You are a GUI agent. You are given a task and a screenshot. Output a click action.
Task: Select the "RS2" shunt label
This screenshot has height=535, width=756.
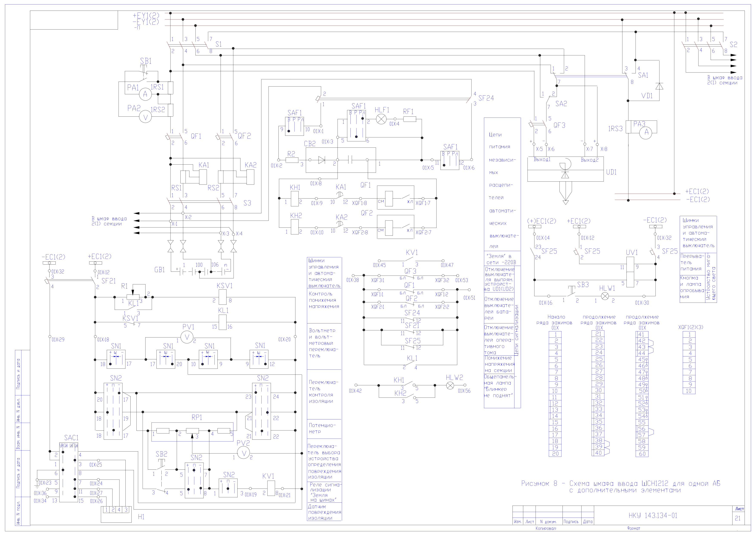[213, 188]
